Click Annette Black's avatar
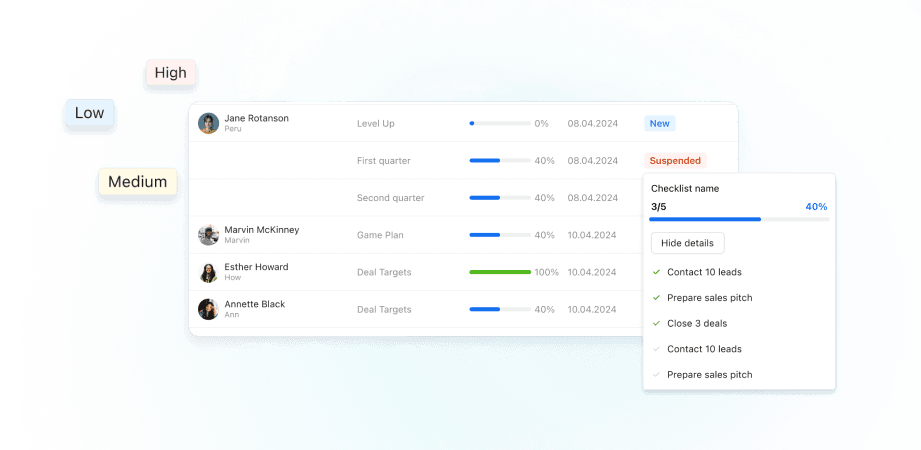This screenshot has height=450, width=921. pyautogui.click(x=209, y=310)
